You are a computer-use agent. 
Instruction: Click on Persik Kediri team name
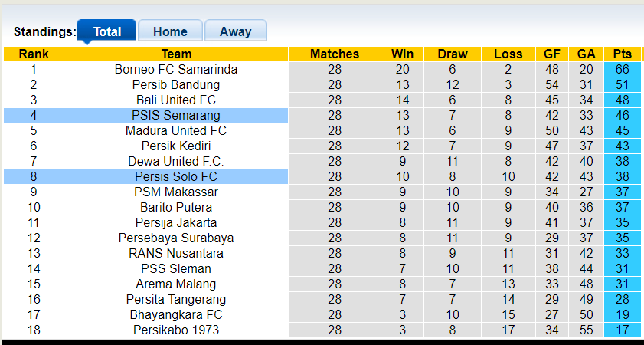click(x=176, y=146)
